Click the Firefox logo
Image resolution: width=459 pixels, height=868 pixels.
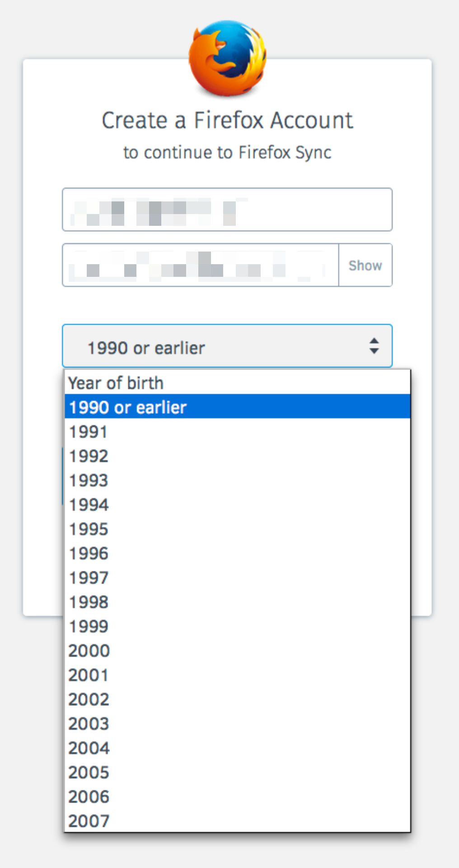[229, 58]
